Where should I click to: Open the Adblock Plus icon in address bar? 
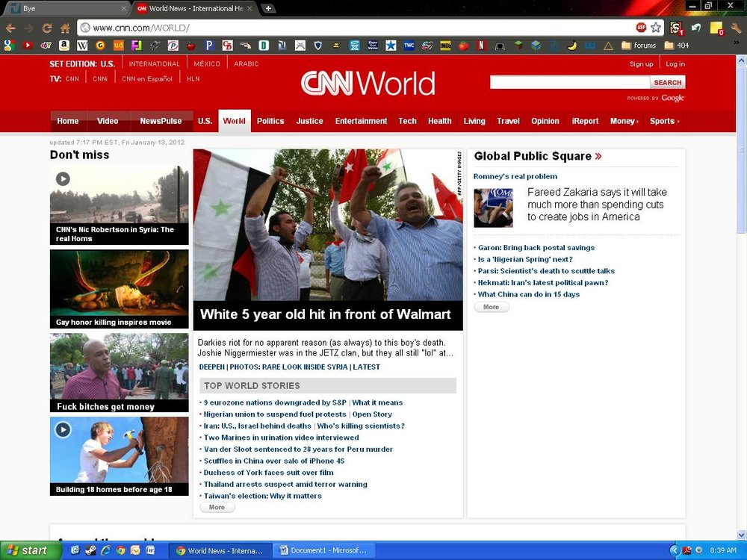(x=641, y=28)
